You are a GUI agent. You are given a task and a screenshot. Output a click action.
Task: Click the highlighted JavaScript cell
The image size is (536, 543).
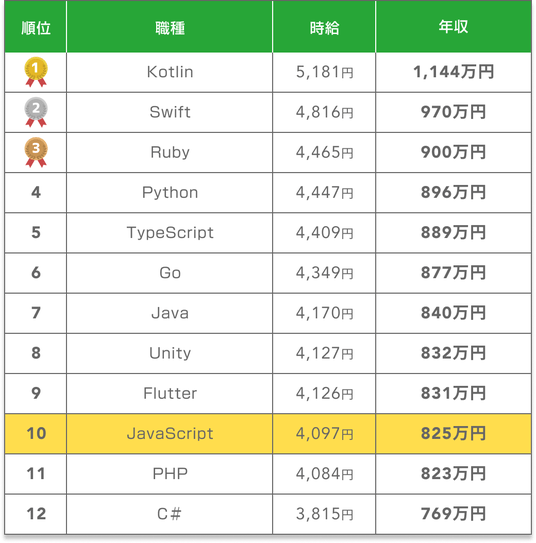pos(170,434)
